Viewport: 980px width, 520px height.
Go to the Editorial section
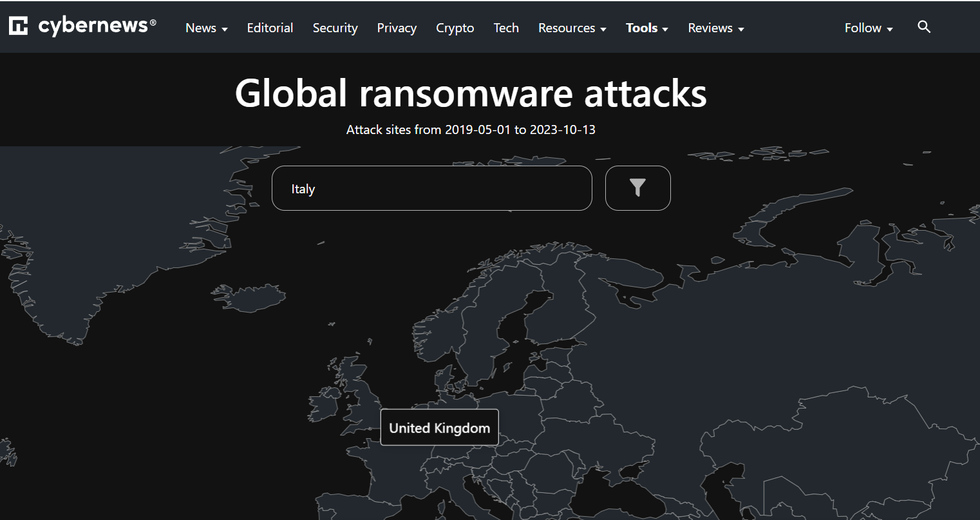coord(270,28)
